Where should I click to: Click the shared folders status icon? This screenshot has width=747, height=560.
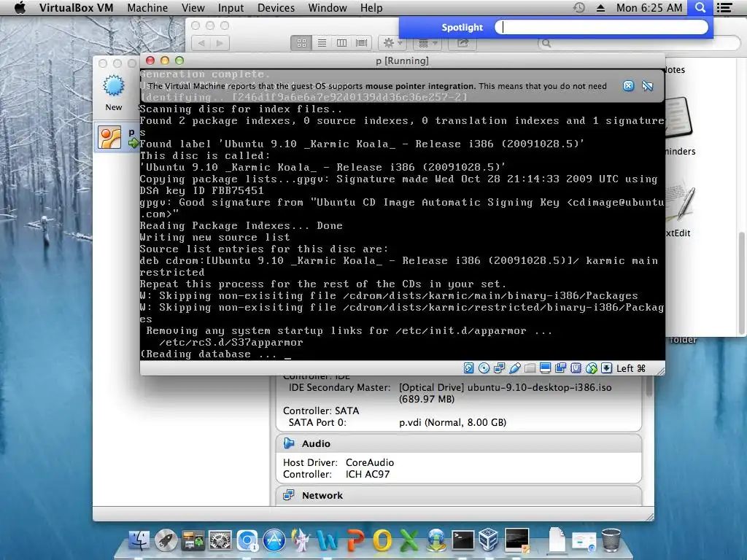[x=530, y=368]
